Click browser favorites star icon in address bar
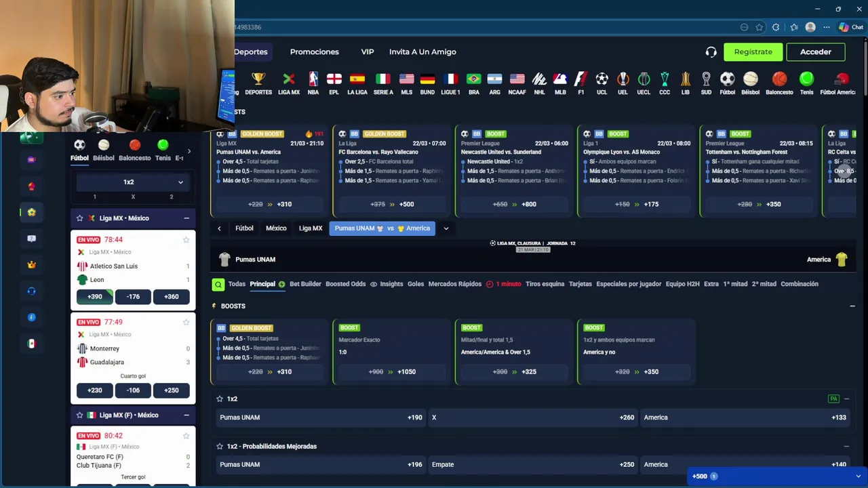The width and height of the screenshot is (868, 488). tap(759, 27)
